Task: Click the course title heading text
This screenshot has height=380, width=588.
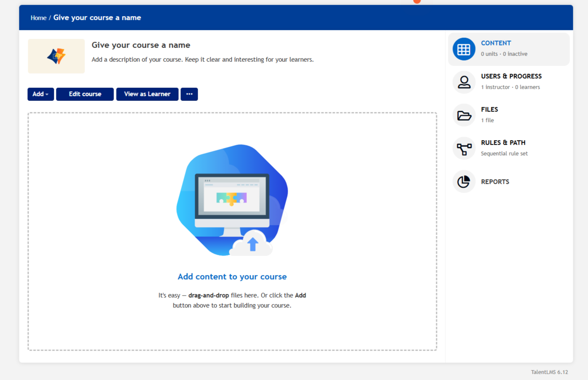Action: click(141, 45)
